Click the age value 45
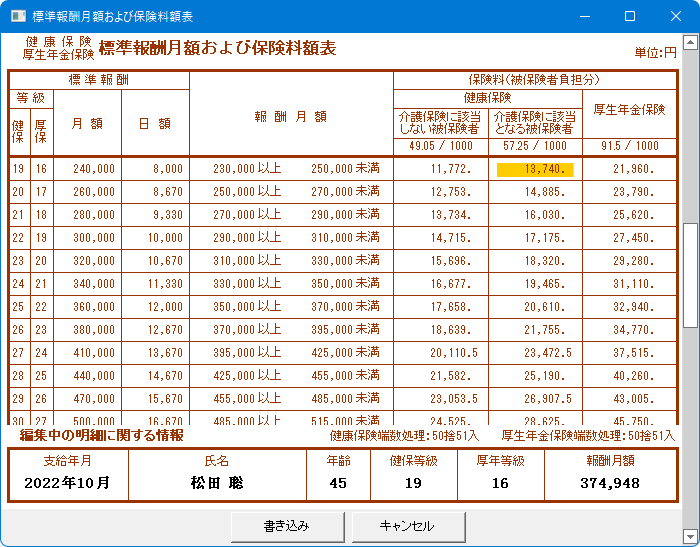This screenshot has width=700, height=547. click(x=338, y=483)
